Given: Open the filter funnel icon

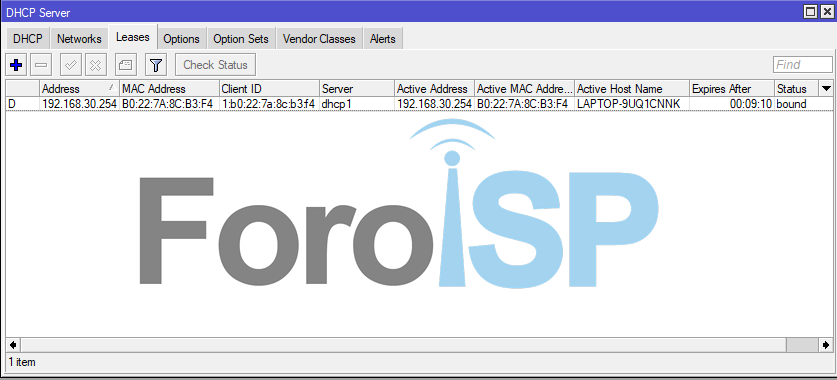Looking at the screenshot, I should click(x=156, y=65).
